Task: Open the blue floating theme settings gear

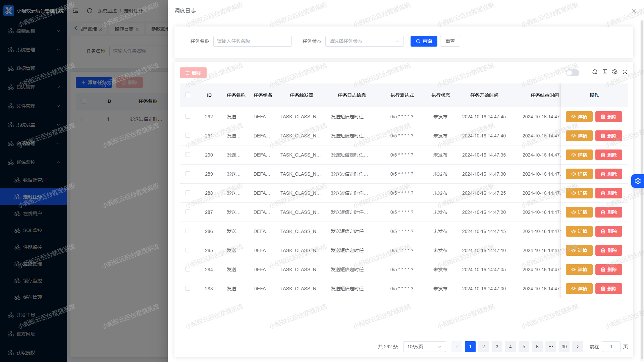Action: (x=638, y=181)
